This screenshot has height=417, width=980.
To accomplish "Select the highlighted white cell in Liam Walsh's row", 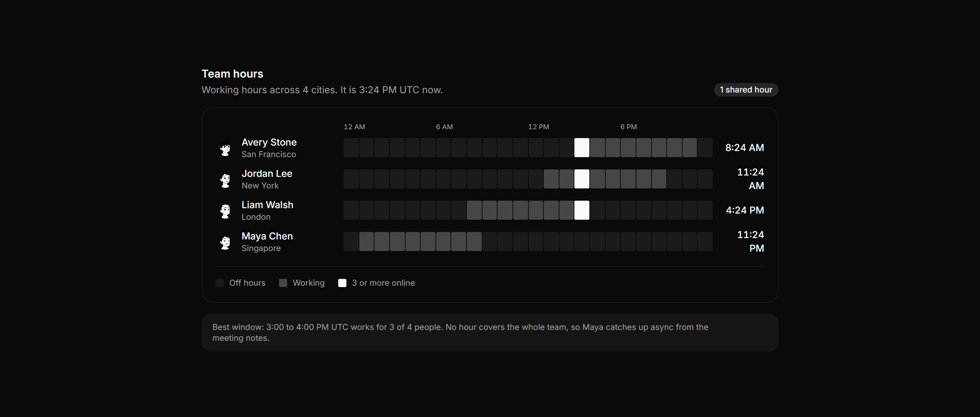I will click(x=582, y=210).
